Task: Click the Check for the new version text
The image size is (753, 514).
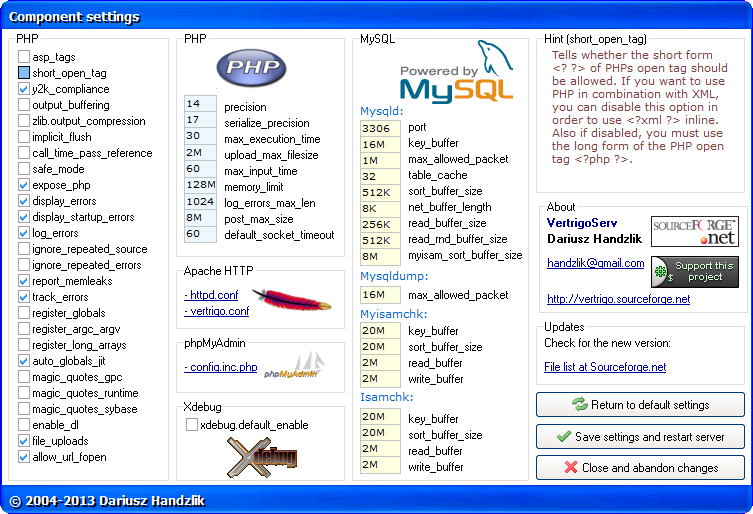Action: [x=607, y=343]
